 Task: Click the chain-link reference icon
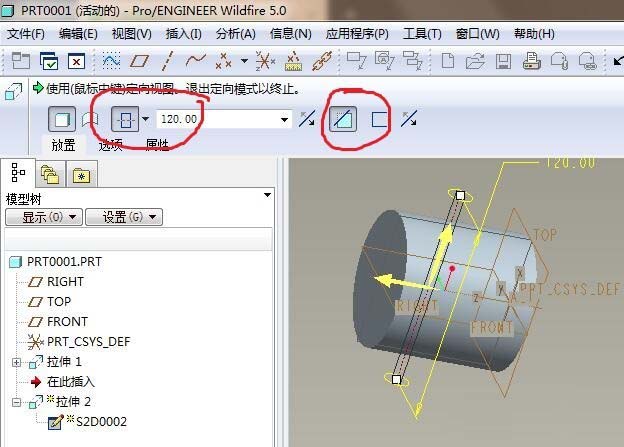pyautogui.click(x=322, y=61)
